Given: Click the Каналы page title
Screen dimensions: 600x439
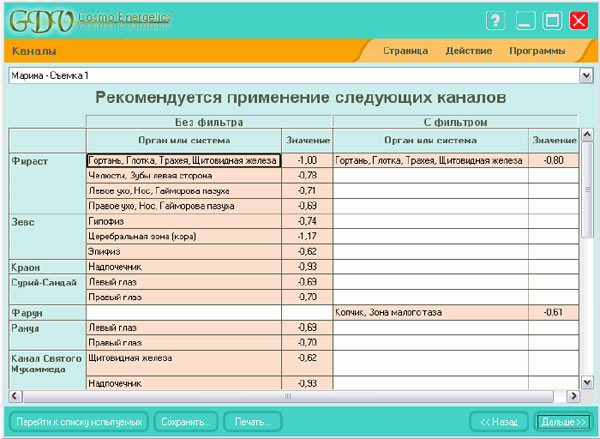Looking at the screenshot, I should click(x=34, y=51).
